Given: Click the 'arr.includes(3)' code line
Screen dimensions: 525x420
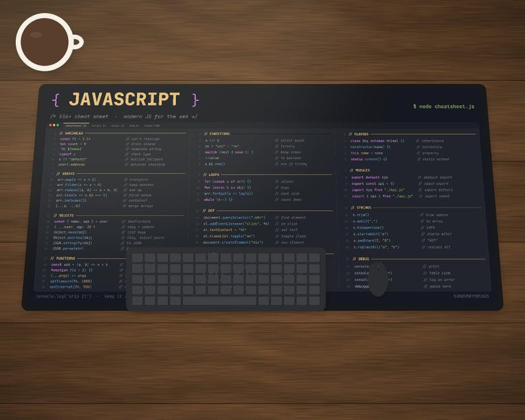Looking at the screenshot, I should pyautogui.click(x=71, y=200).
